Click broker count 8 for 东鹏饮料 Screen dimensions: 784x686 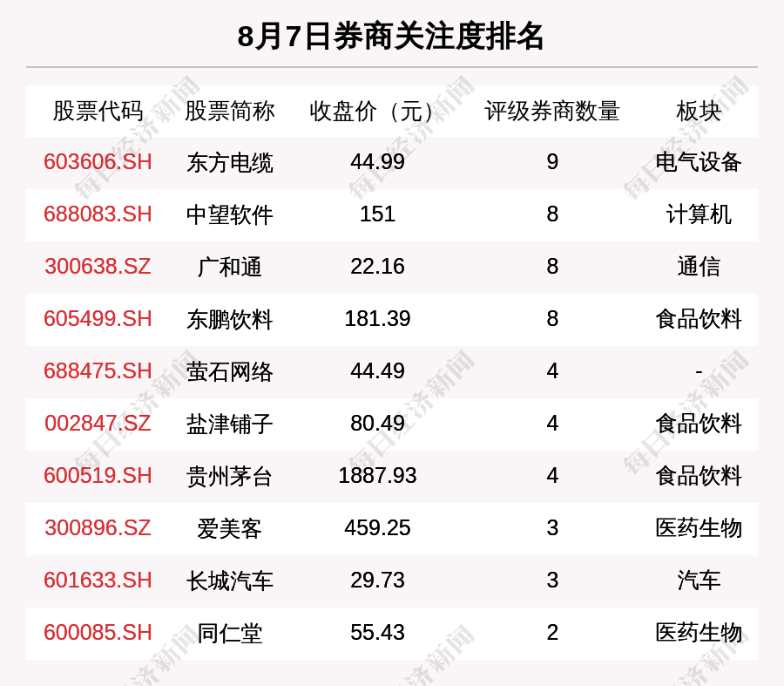[552, 319]
